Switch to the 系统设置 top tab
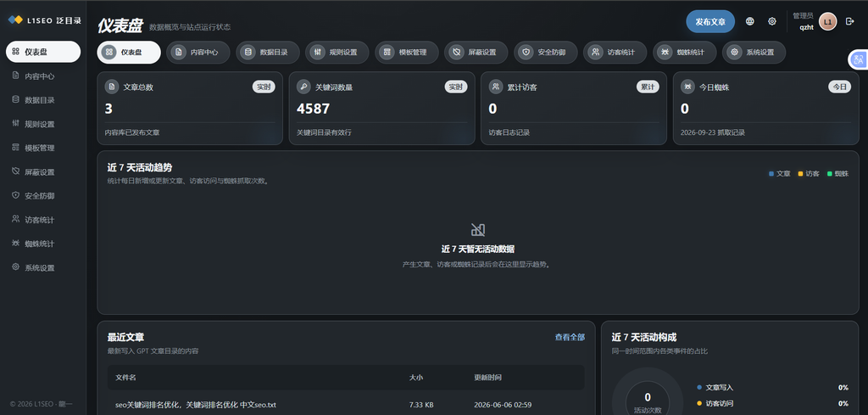 point(754,53)
